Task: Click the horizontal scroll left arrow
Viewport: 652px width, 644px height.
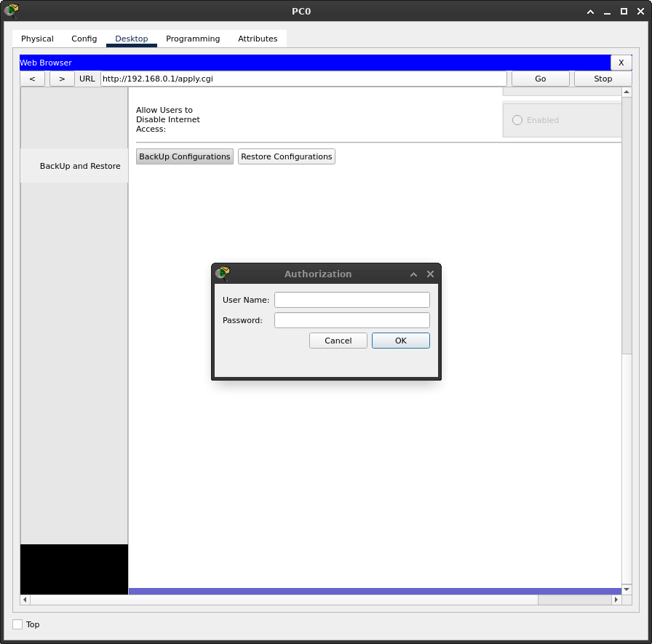Action: coord(25,600)
